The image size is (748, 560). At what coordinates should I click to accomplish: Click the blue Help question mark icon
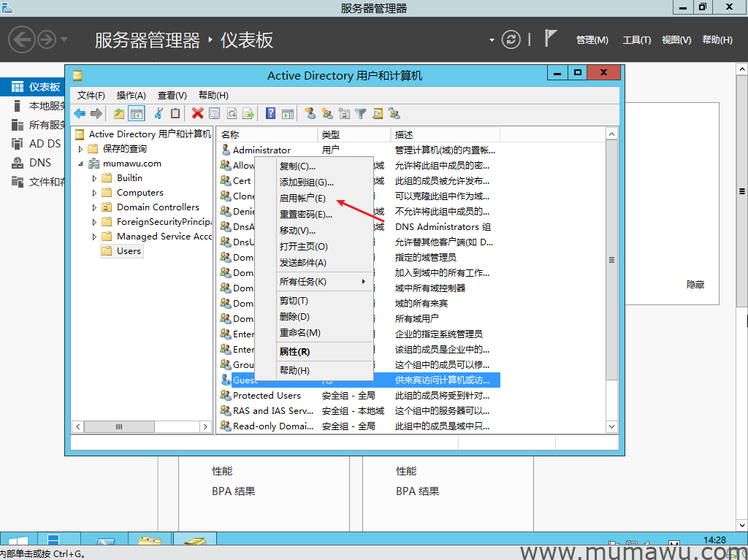click(x=270, y=113)
